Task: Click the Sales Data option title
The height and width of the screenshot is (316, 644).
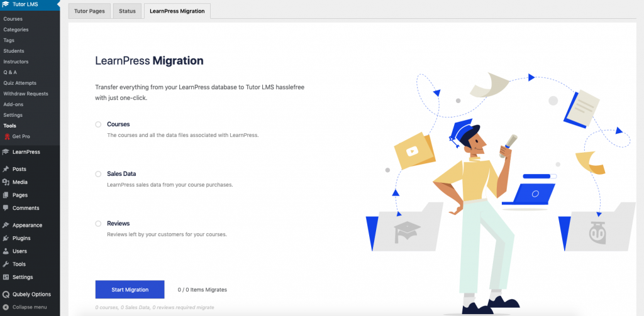Action: 121,174
